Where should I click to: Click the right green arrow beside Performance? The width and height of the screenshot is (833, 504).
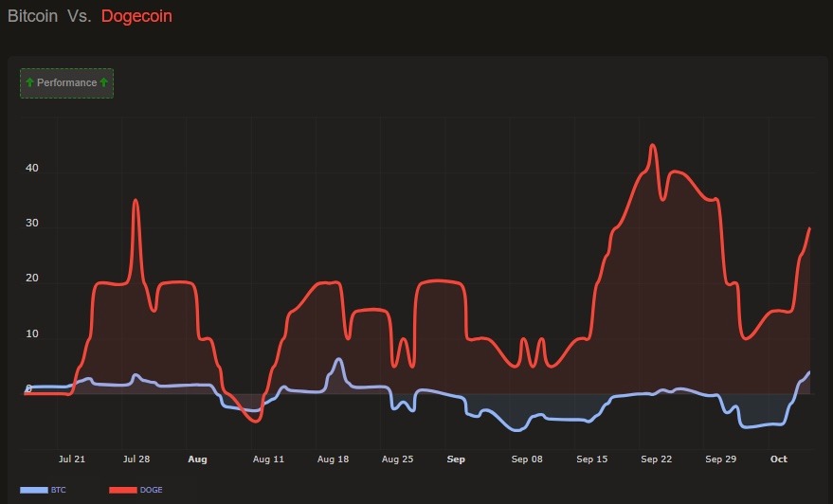(x=104, y=83)
